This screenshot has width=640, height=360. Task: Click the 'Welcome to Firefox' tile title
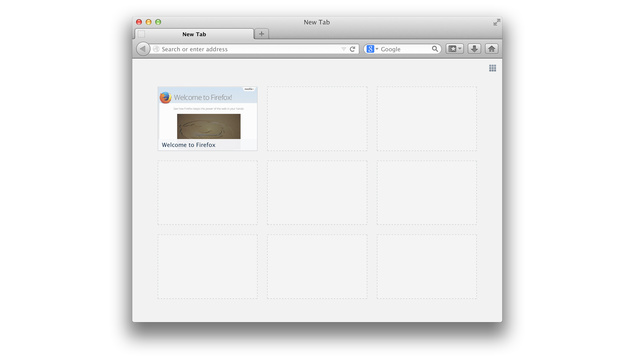[x=189, y=145]
